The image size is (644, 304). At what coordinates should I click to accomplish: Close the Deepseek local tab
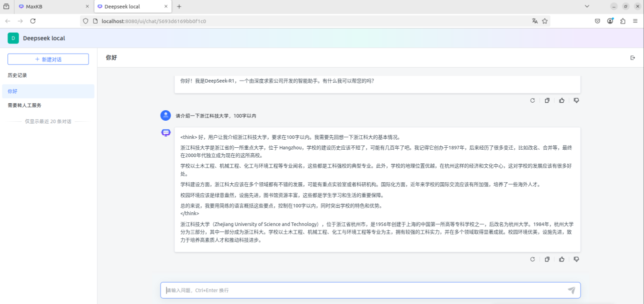point(165,7)
